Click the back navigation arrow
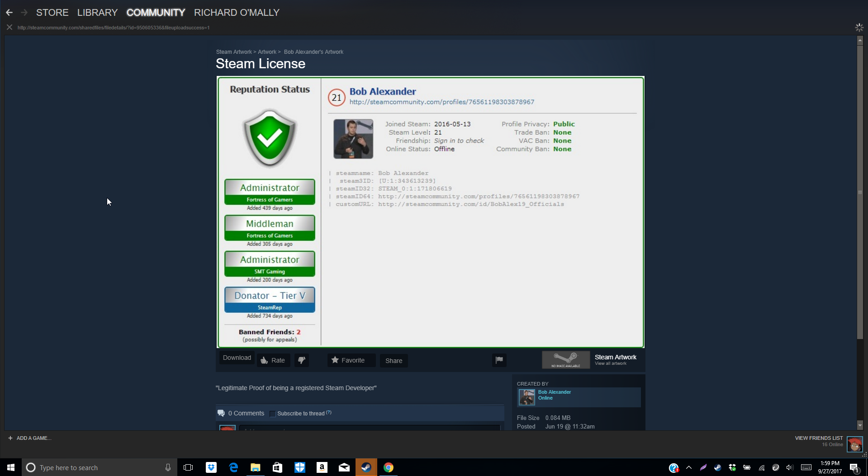Screen dimensions: 868x476 9,13
